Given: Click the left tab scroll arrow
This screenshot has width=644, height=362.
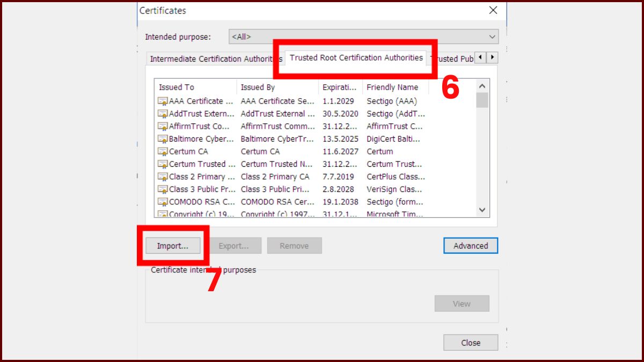Looking at the screenshot, I should 481,57.
